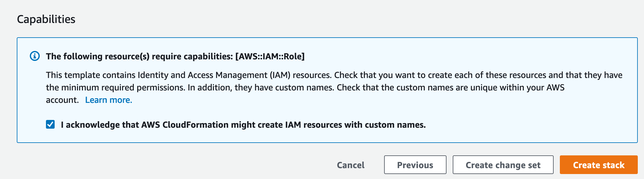Launch with the orange Create stack button
This screenshot has width=644, height=179.
(599, 165)
